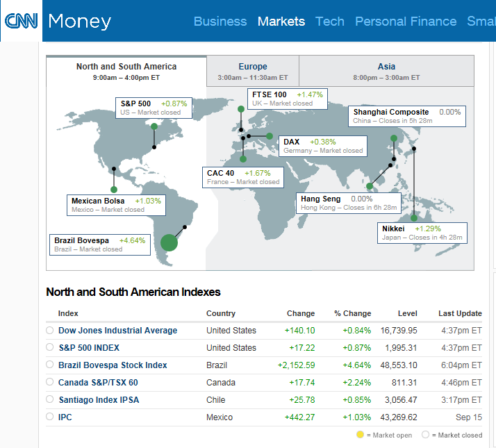Switch to the Asia markets tab

tap(386, 71)
